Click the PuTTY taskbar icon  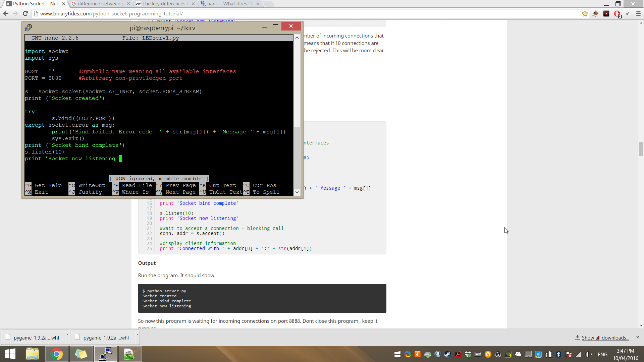tap(106, 354)
